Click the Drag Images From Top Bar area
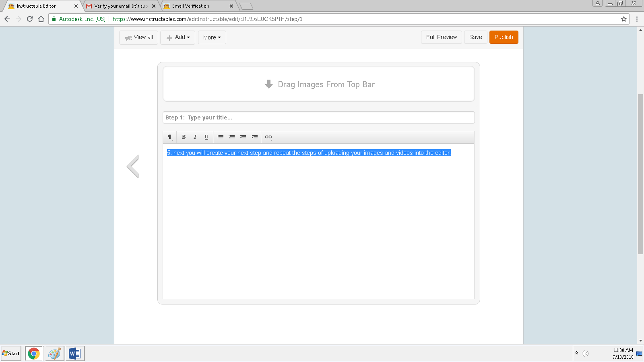This screenshot has height=362, width=644. (319, 84)
